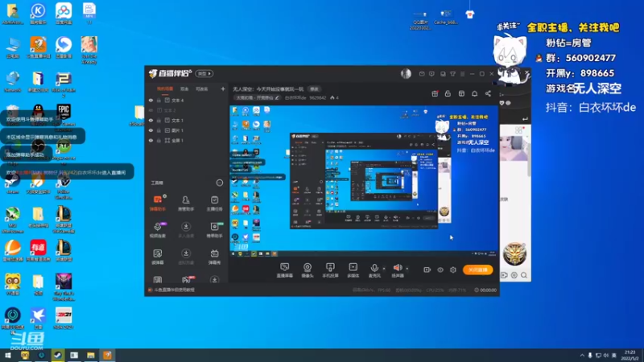Hide the 图片 1 source with its eye icon
The height and width of the screenshot is (362, 644).
click(151, 130)
